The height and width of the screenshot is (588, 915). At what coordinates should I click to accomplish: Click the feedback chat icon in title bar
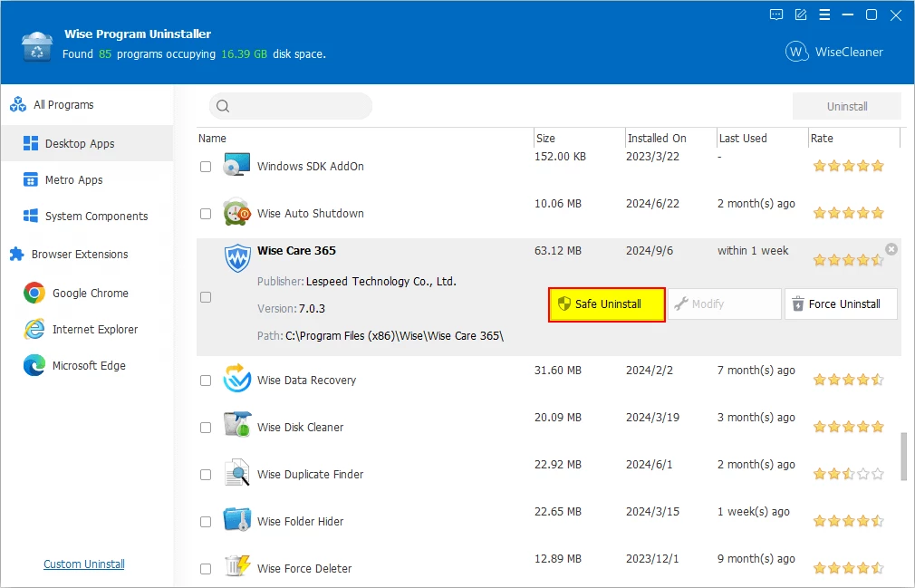776,14
